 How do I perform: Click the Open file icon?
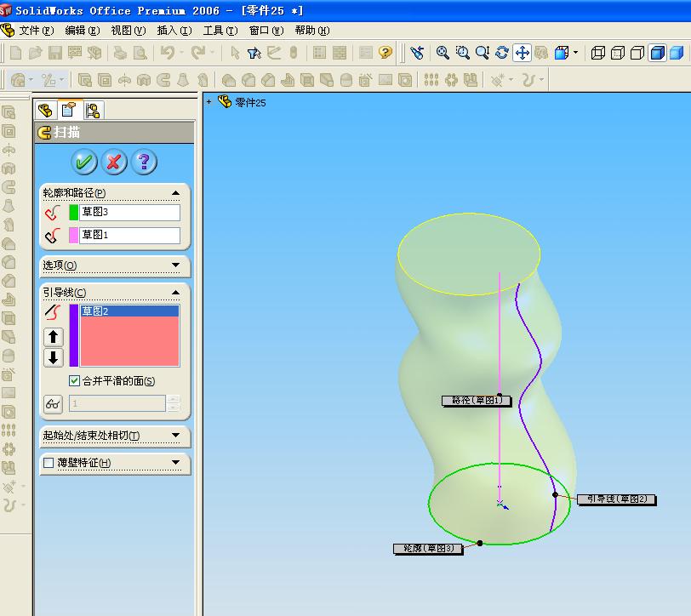(35, 53)
